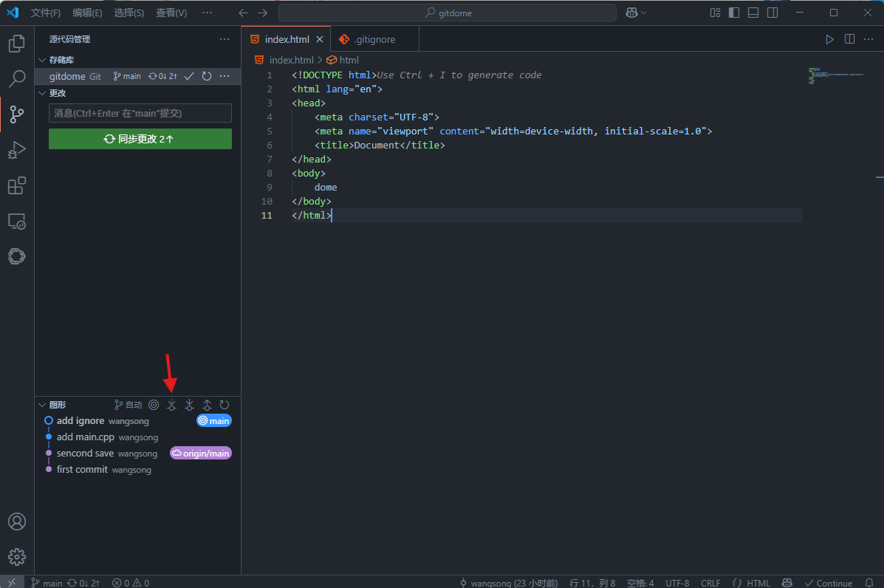Click the green 同步更改 sync button
This screenshot has height=588, width=884.
[x=140, y=139]
